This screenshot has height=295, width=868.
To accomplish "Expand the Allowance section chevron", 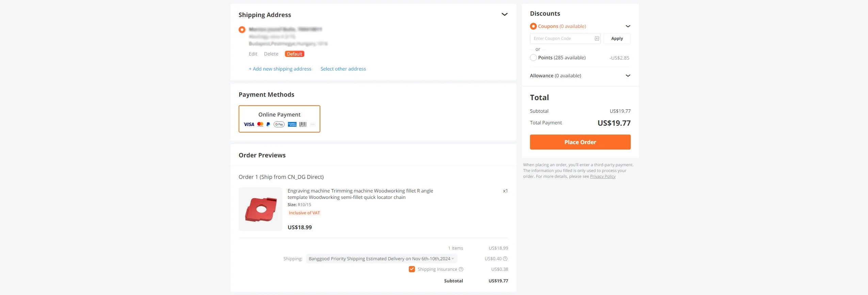I will point(628,76).
